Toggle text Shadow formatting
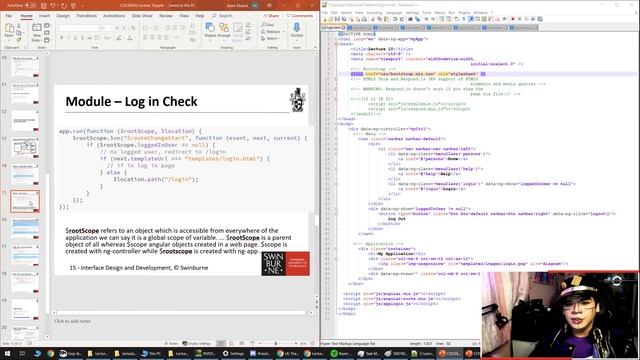The image size is (640, 360). pos(82,38)
